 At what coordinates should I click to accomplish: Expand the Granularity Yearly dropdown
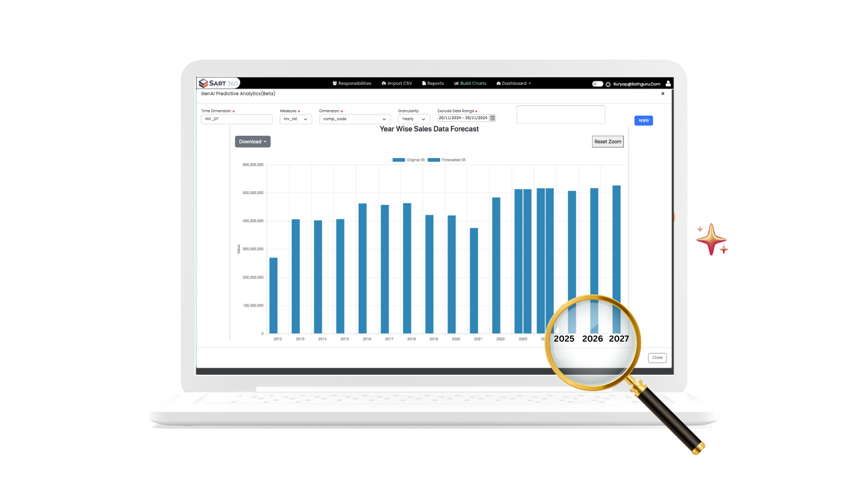(x=414, y=118)
